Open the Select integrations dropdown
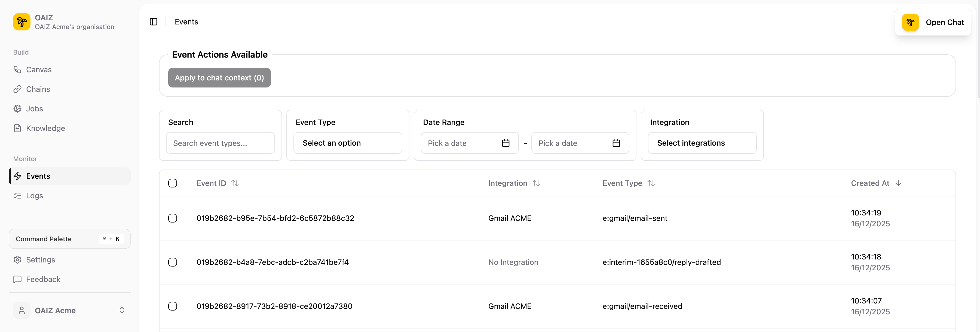Image resolution: width=980 pixels, height=332 pixels. 702,143
